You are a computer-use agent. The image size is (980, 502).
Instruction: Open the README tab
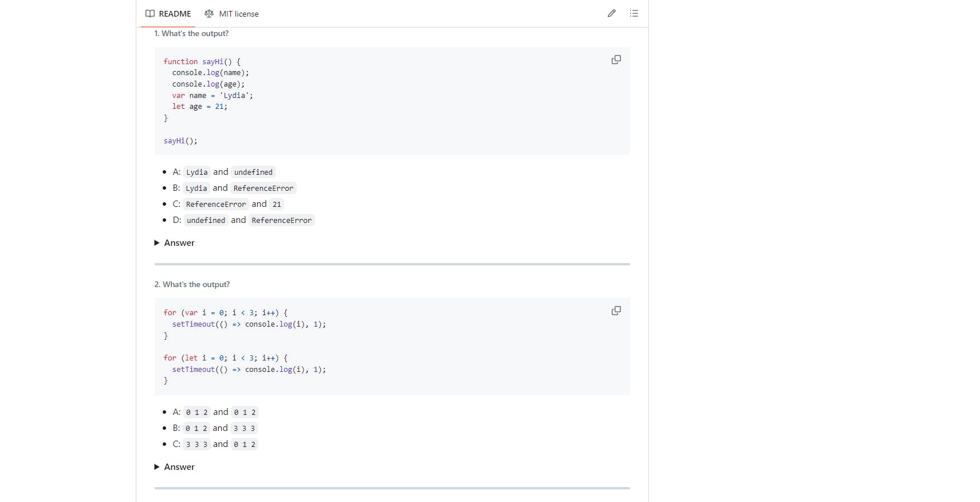(168, 14)
